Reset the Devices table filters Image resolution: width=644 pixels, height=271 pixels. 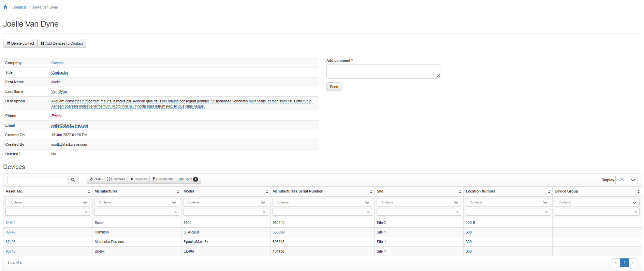96,179
